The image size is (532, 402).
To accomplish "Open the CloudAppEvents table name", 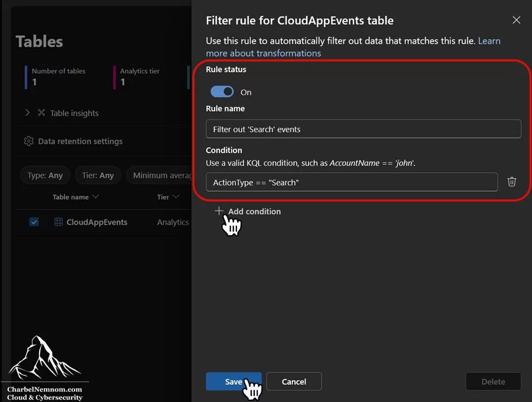I will pos(97,222).
